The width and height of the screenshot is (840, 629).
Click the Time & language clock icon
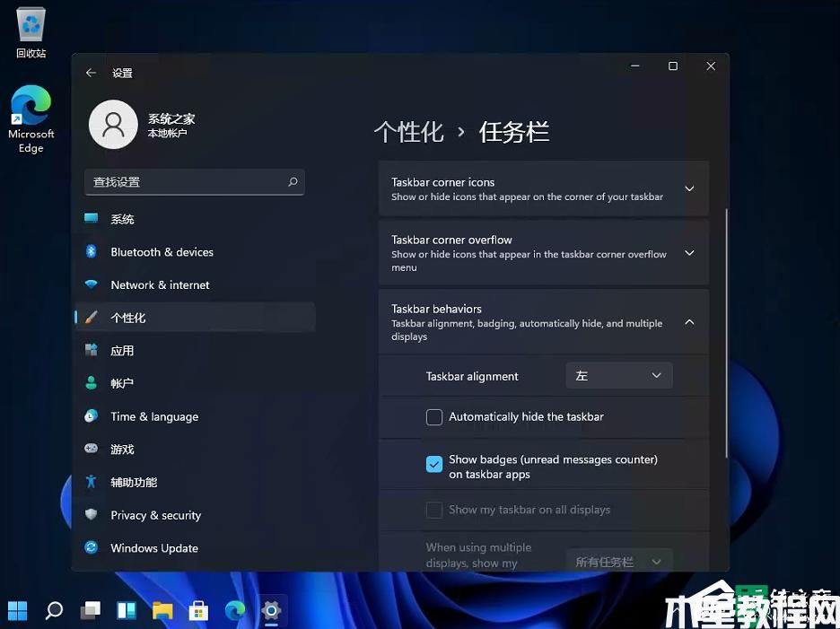click(x=91, y=415)
